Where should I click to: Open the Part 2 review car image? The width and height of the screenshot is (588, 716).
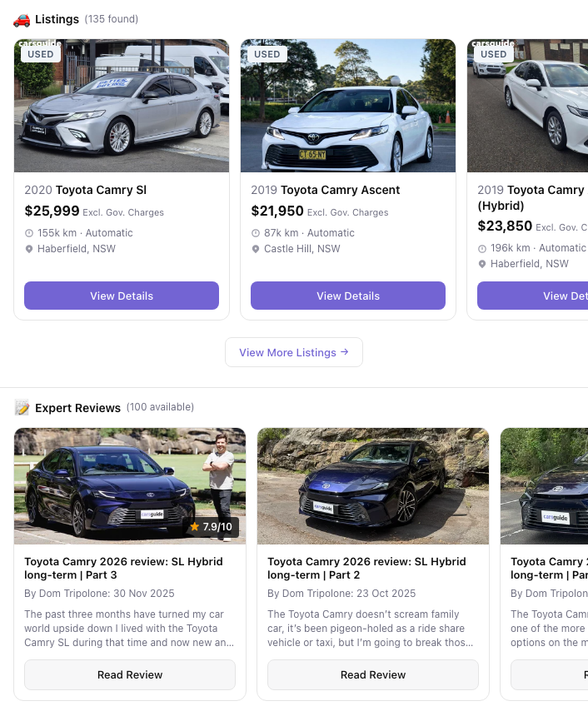(x=373, y=486)
